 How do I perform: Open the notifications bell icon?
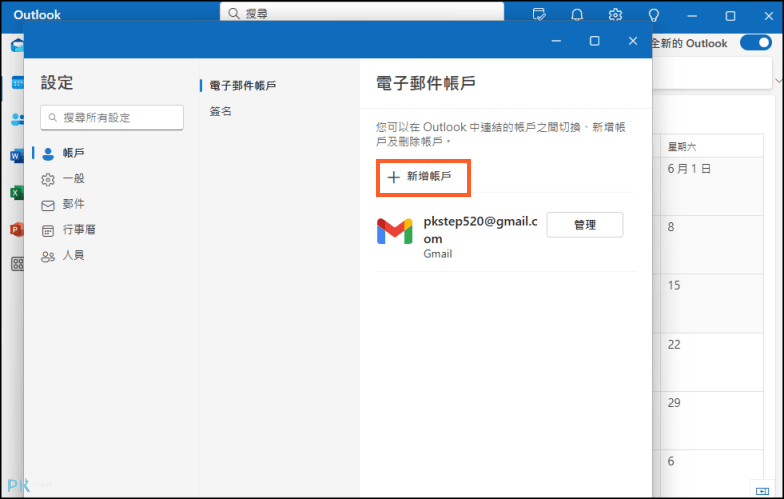(577, 15)
